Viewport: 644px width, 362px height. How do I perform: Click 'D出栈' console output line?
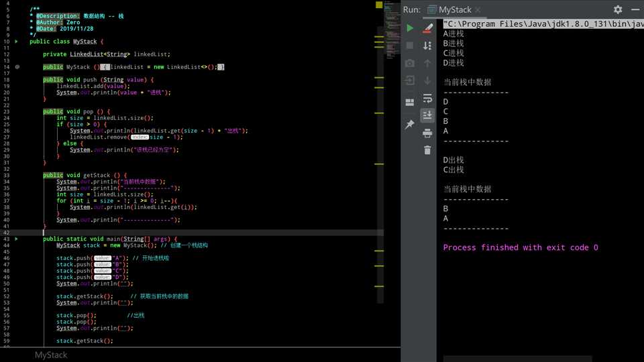tap(453, 160)
